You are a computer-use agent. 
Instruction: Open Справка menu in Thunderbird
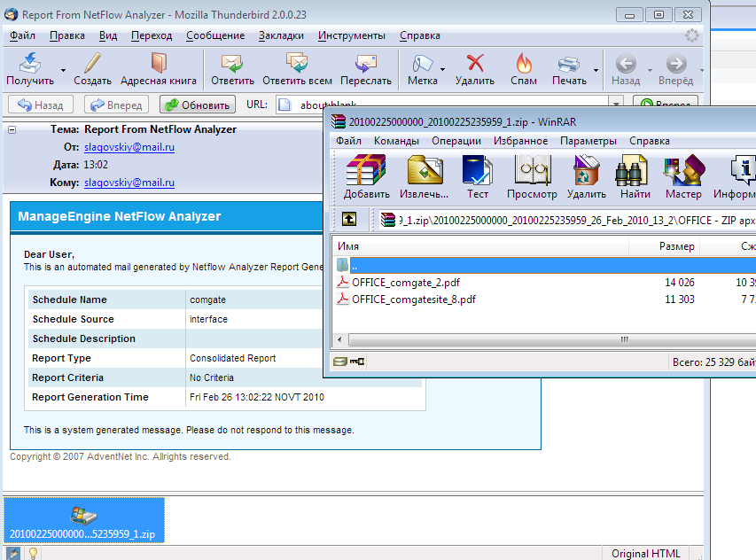click(419, 35)
